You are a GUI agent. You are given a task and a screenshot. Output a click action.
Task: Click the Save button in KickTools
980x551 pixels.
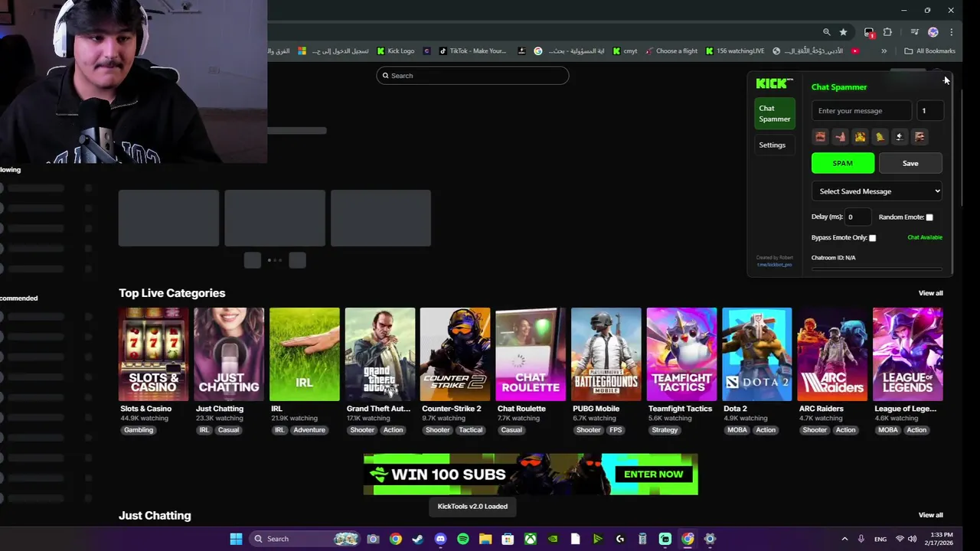click(x=910, y=163)
